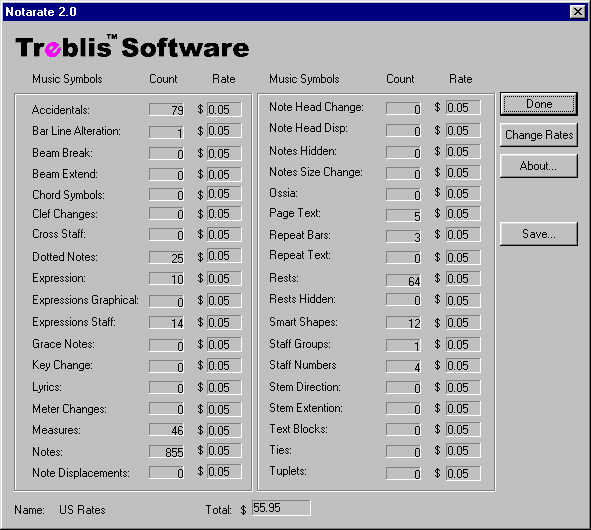Screen dimensions: 591x530
Task: Click the Repeat Text rate field
Action: point(463,257)
